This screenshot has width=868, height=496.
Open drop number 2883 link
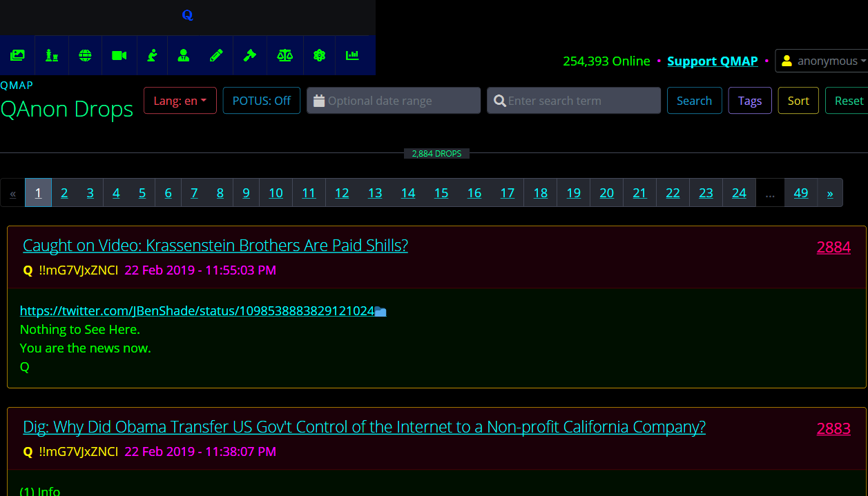pos(833,428)
